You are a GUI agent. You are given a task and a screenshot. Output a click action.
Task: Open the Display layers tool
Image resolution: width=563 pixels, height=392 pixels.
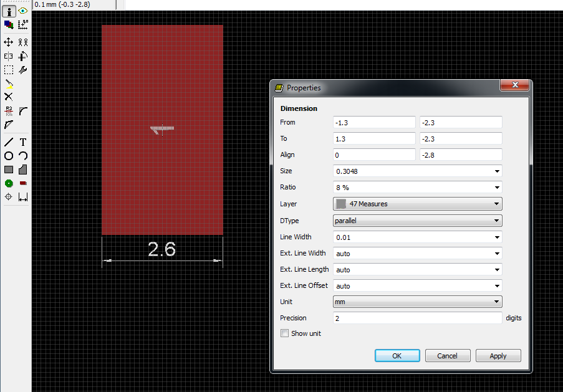9,25
